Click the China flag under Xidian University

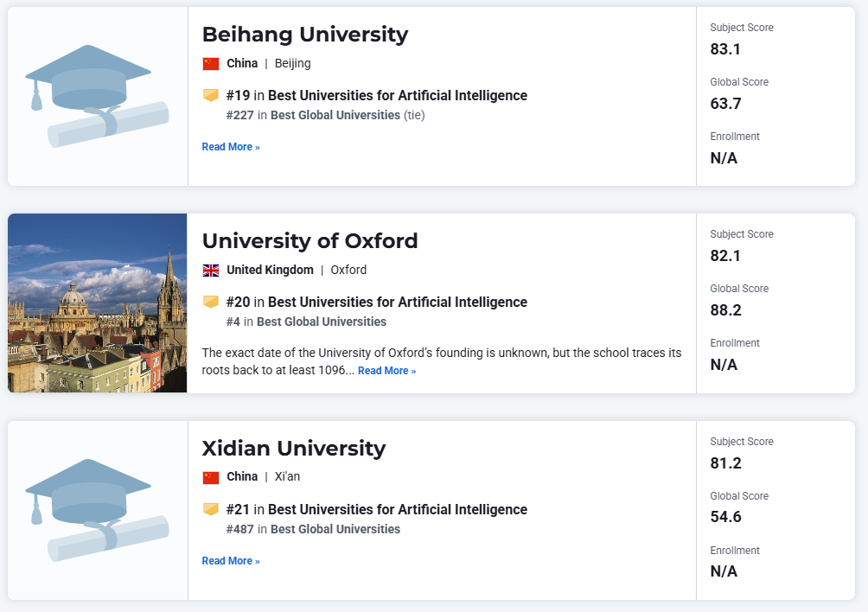coord(210,477)
